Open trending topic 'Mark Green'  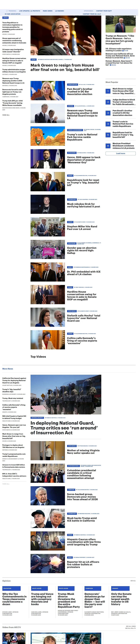coord(48,11)
